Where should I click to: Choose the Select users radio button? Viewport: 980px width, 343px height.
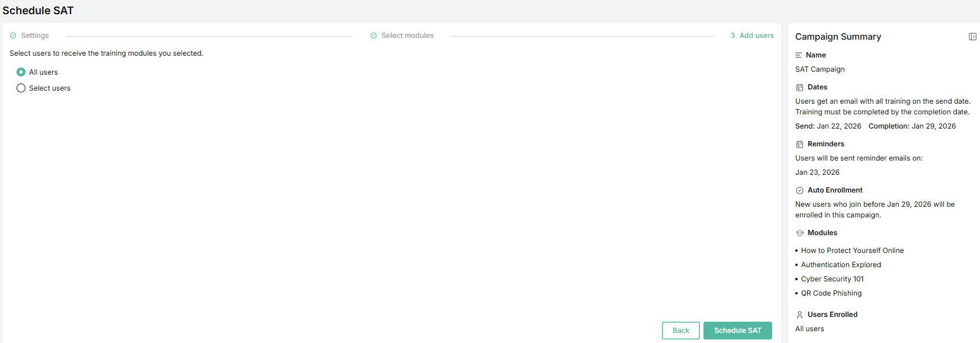pyautogui.click(x=21, y=88)
